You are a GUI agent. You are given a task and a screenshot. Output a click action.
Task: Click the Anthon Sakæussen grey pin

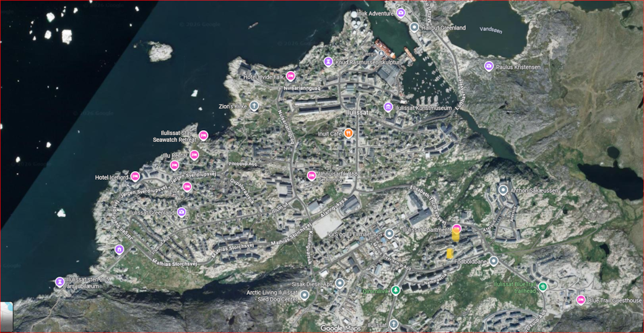pos(503,190)
